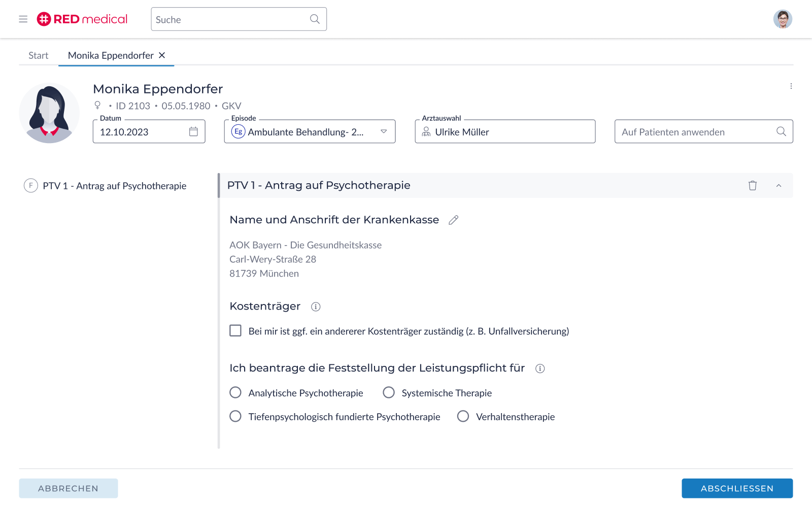Click the F badge beside PTV 1 sidebar entry

(x=31, y=186)
